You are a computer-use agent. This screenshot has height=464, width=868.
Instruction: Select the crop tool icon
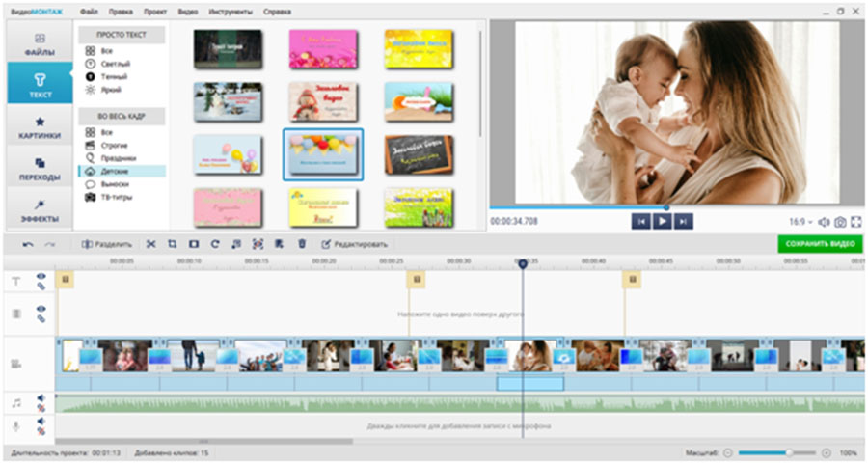pyautogui.click(x=172, y=244)
